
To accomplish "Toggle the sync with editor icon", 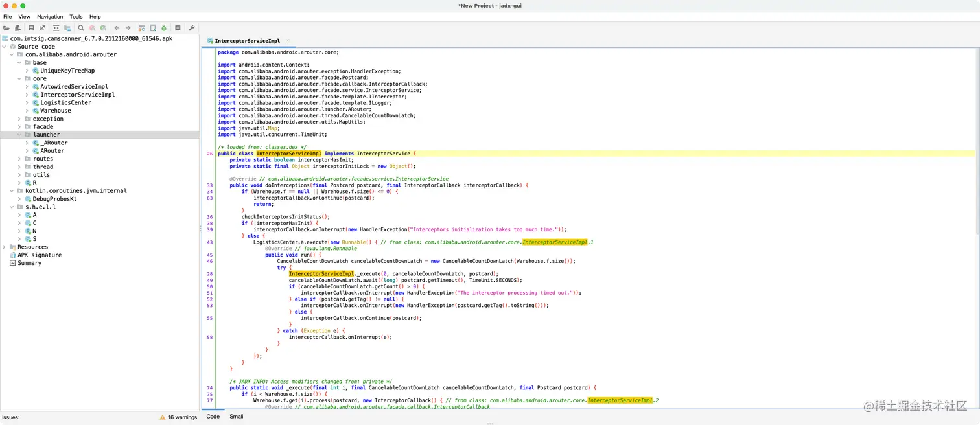I will [56, 28].
